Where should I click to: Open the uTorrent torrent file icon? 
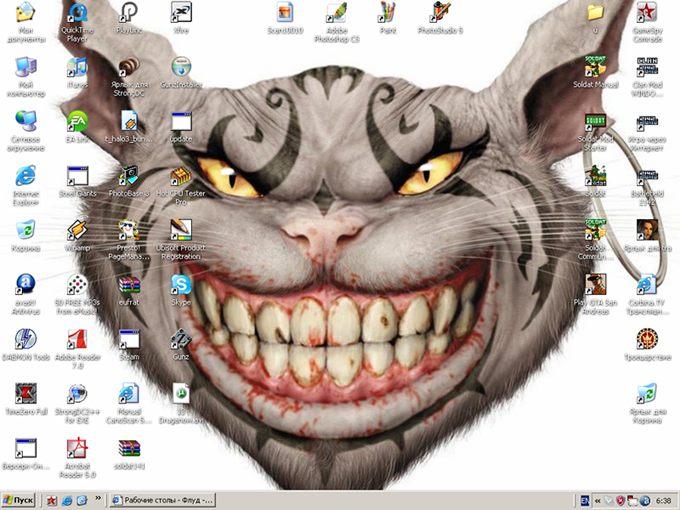point(181,394)
